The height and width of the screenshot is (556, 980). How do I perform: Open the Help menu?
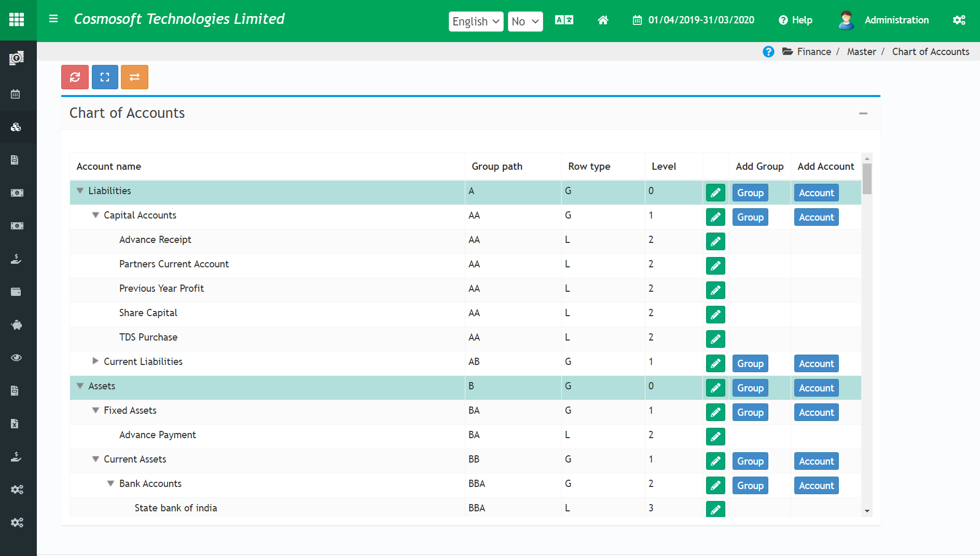[795, 20]
